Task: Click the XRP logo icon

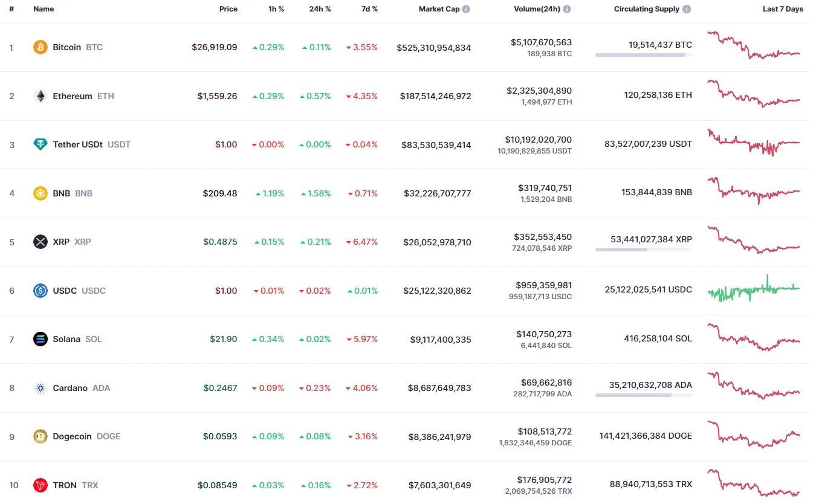Action: 40,242
